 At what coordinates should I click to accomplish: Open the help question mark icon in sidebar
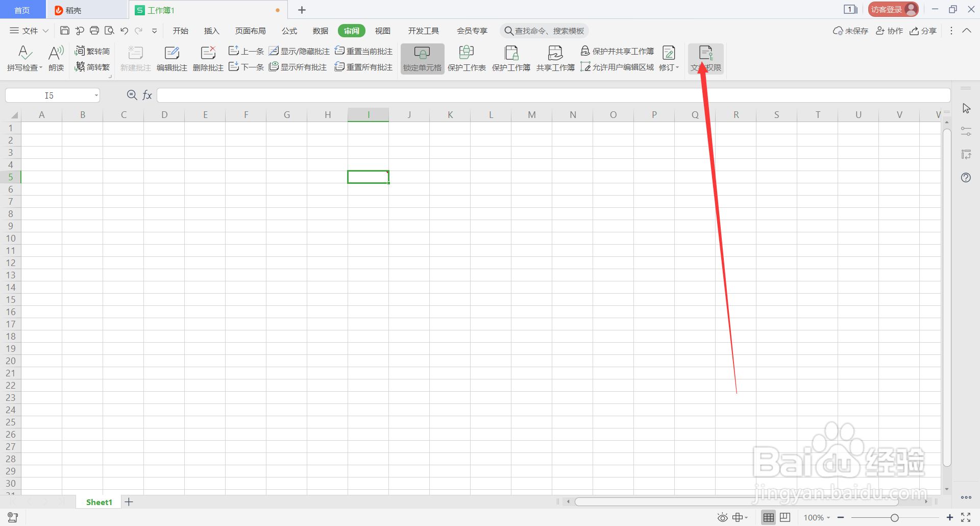pos(966,178)
